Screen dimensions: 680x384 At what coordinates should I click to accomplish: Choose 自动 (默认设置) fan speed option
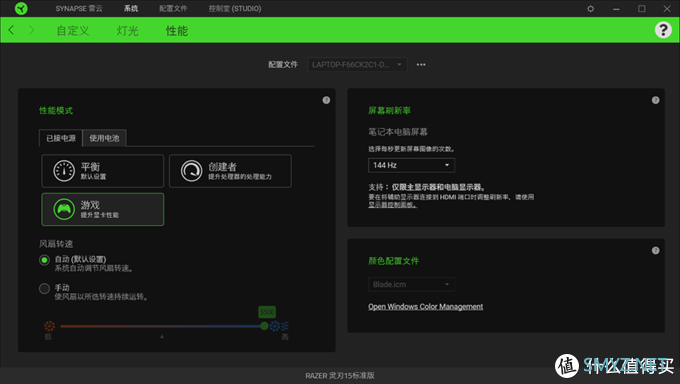pos(44,260)
